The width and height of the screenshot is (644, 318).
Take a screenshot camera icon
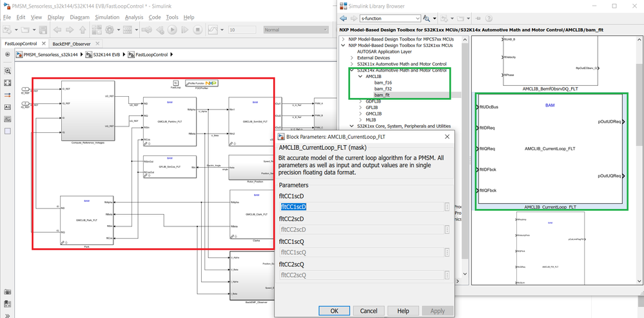pyautogui.click(x=7, y=292)
